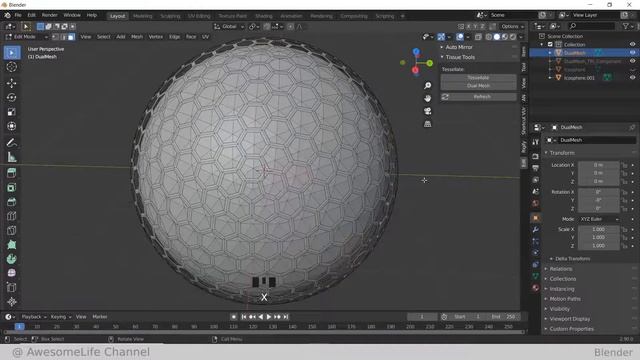Screen dimensions: 640x360
Task: Select the Scale tool
Action: click(12, 112)
